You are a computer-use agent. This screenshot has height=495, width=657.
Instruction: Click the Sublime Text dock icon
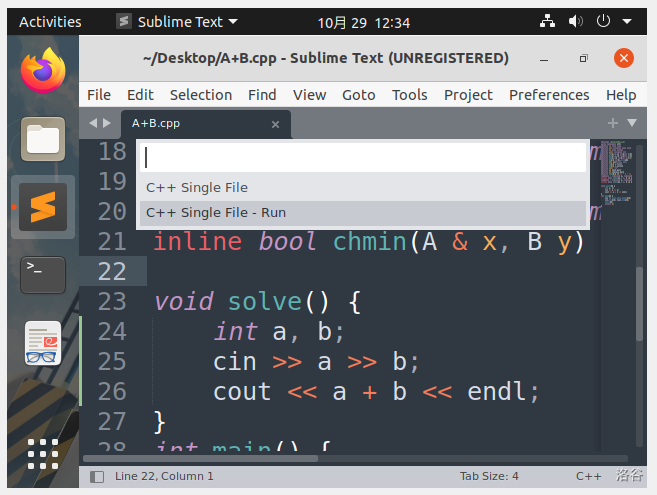click(x=42, y=207)
